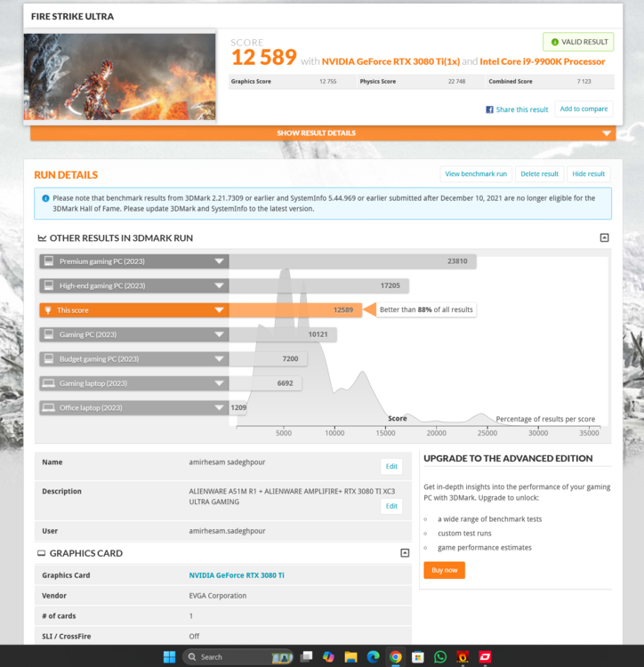Open Windows Start menu
The width and height of the screenshot is (644, 667).
pos(169,657)
